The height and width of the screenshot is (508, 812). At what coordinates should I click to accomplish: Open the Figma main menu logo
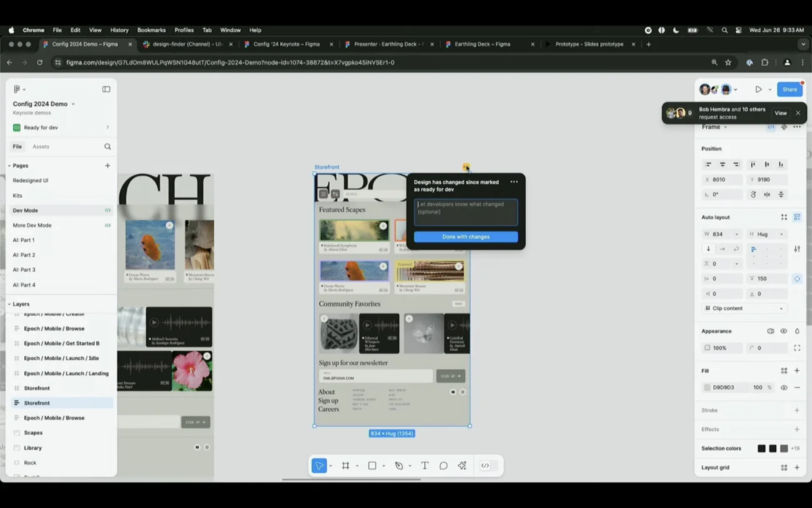tap(17, 89)
